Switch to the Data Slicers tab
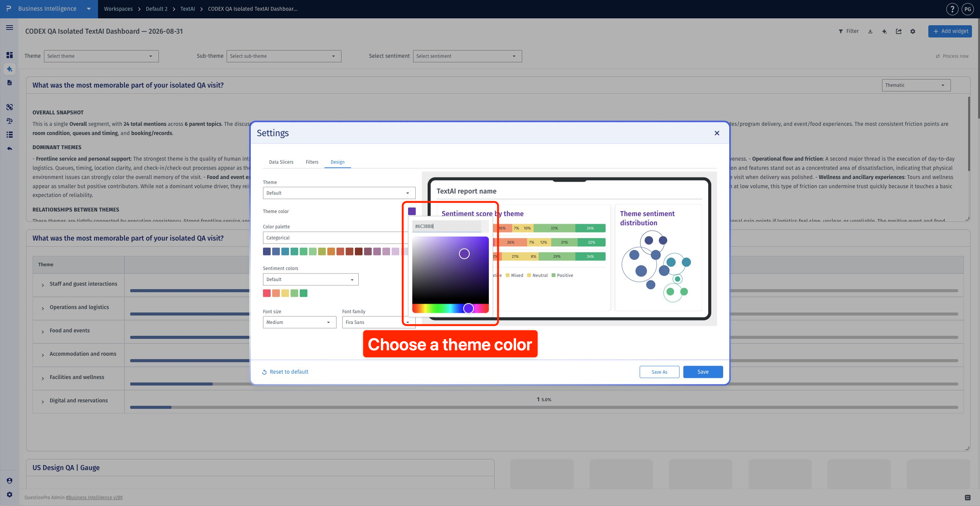 coord(281,162)
